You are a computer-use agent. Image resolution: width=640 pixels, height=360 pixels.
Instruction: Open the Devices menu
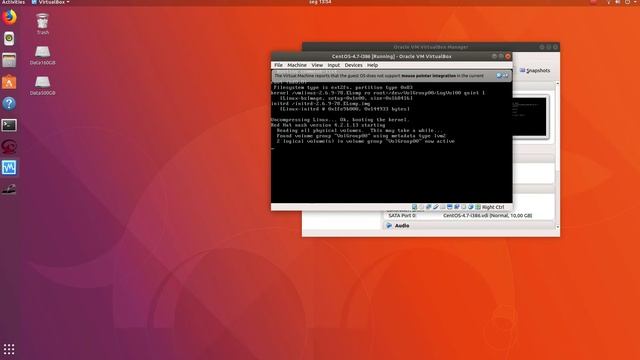(353, 65)
